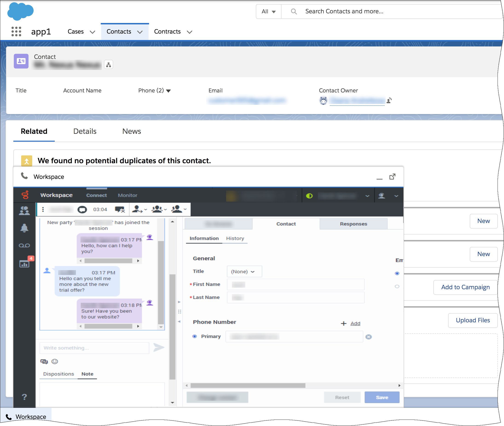The image size is (504, 426).
Task: Open the Title (None) dropdown
Action: click(244, 272)
